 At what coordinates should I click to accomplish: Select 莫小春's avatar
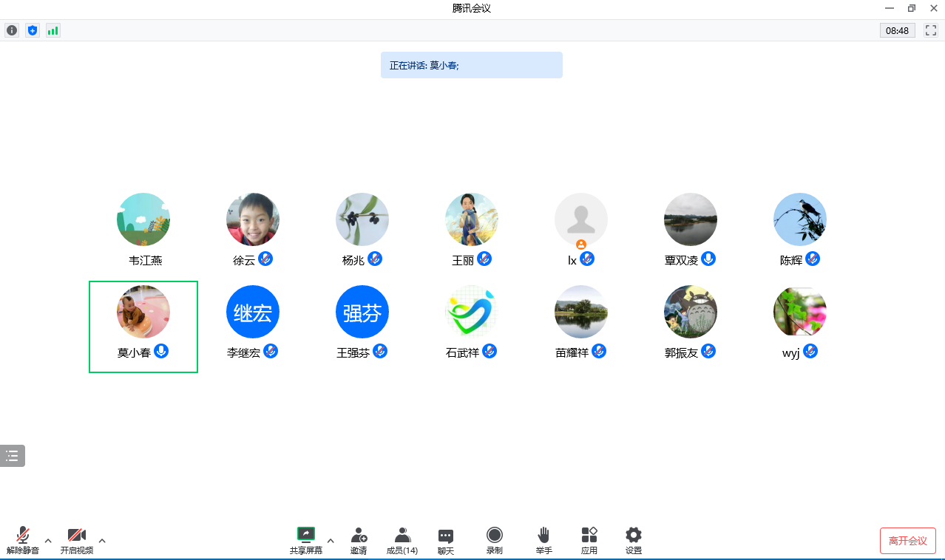click(143, 312)
